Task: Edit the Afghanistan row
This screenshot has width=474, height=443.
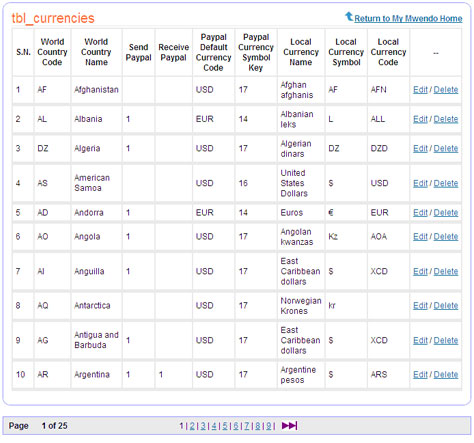Action: coord(420,90)
